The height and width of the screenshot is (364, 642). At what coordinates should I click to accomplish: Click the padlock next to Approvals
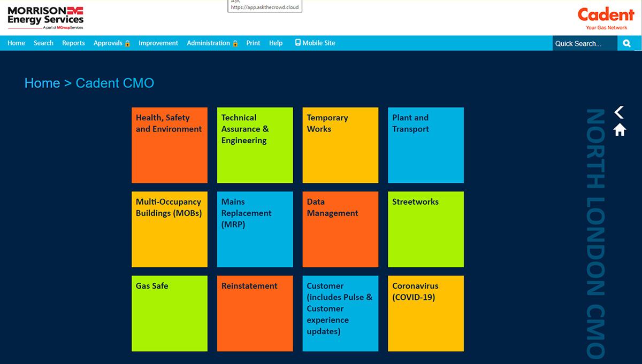127,43
